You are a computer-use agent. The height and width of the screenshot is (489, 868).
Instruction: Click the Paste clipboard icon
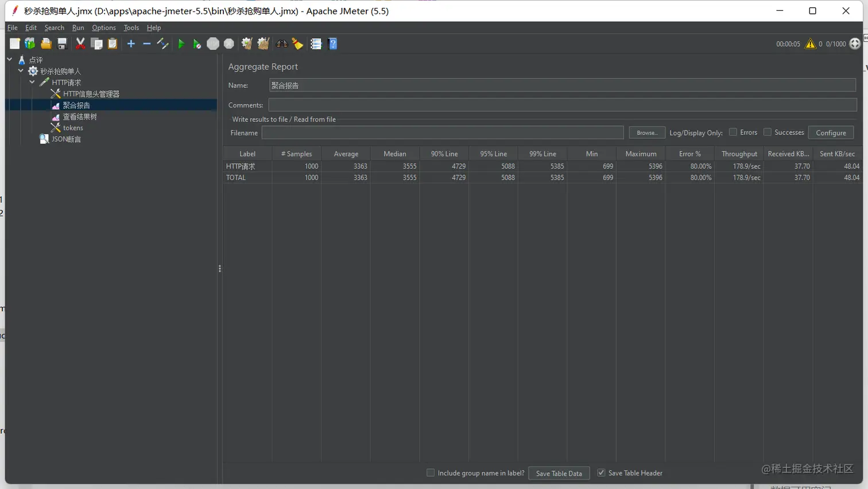pos(113,44)
